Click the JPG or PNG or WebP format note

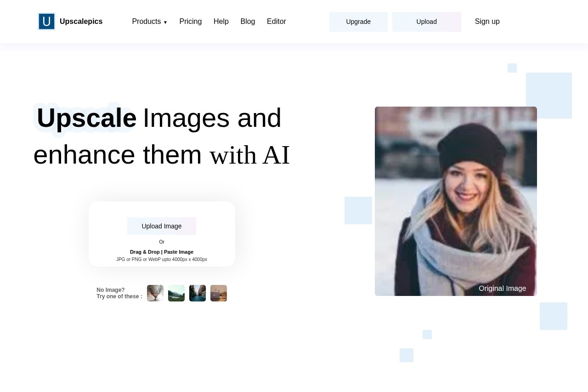(162, 260)
